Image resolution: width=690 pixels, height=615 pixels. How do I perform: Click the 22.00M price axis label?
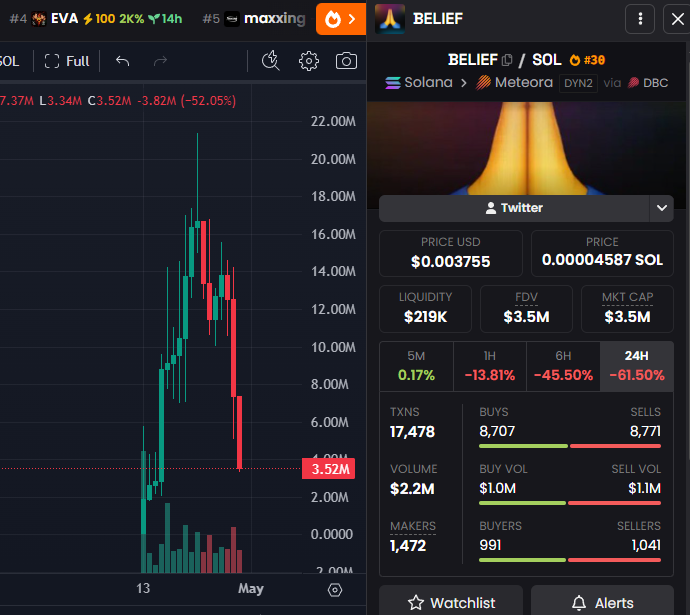(333, 121)
